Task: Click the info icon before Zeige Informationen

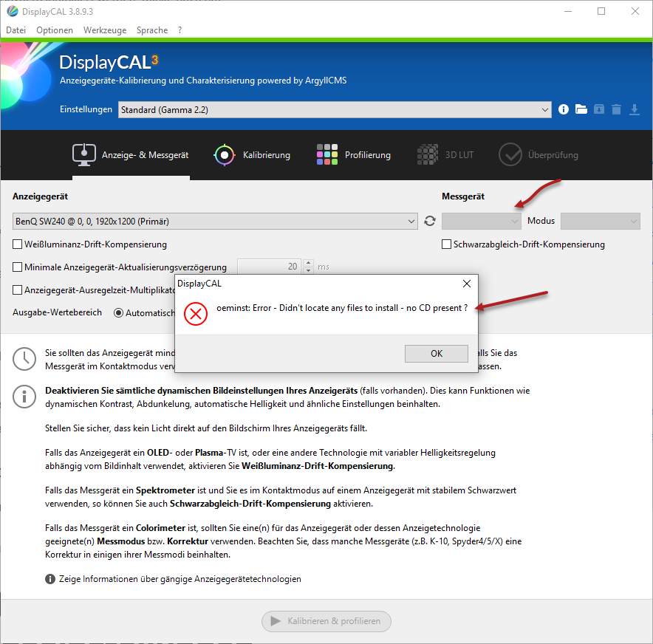Action: point(50,579)
